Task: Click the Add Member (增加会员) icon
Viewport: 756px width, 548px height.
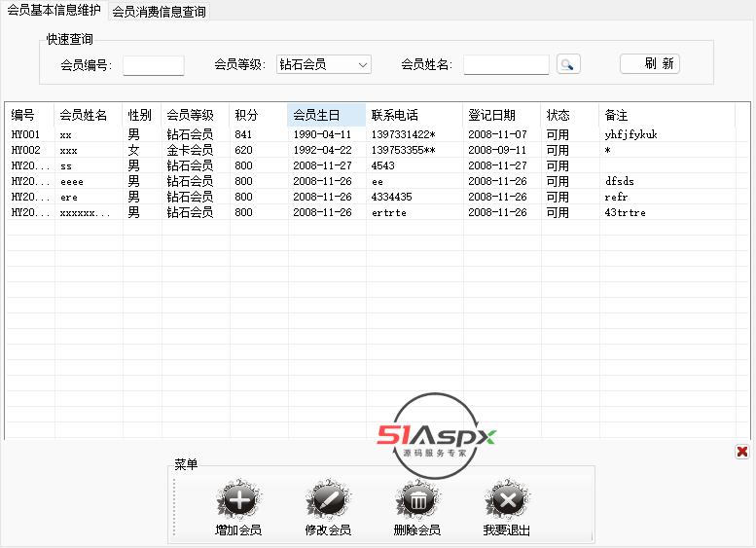Action: click(238, 501)
